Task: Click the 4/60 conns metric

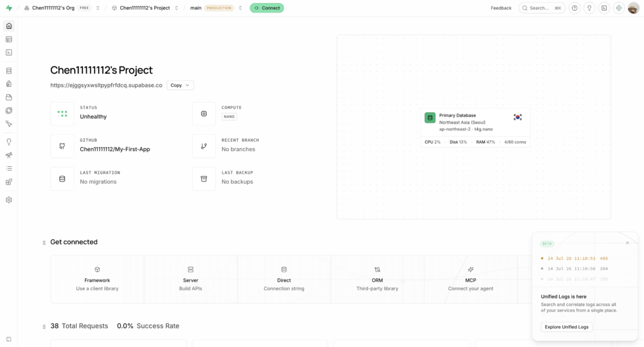Action: 515,142
